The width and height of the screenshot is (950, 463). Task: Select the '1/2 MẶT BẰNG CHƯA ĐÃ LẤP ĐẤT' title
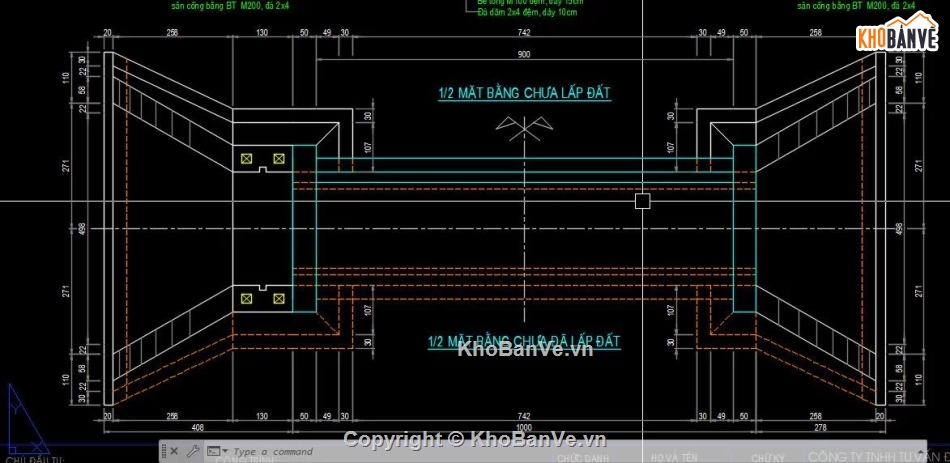524,341
